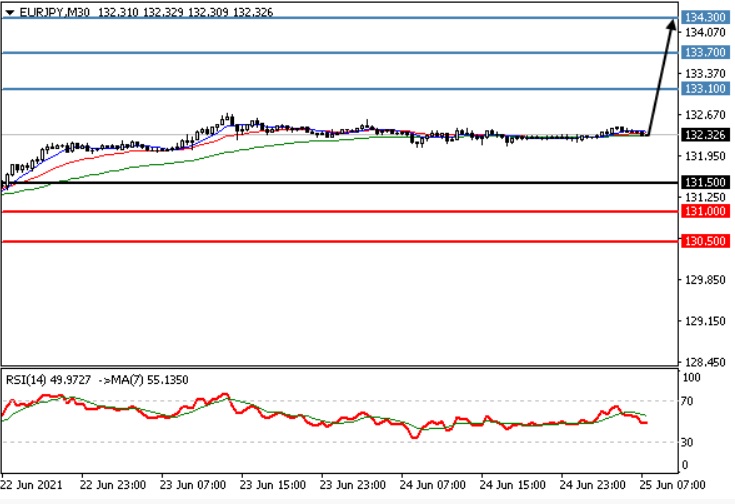
Task: Click the 129.150 price scale value
Action: click(705, 321)
